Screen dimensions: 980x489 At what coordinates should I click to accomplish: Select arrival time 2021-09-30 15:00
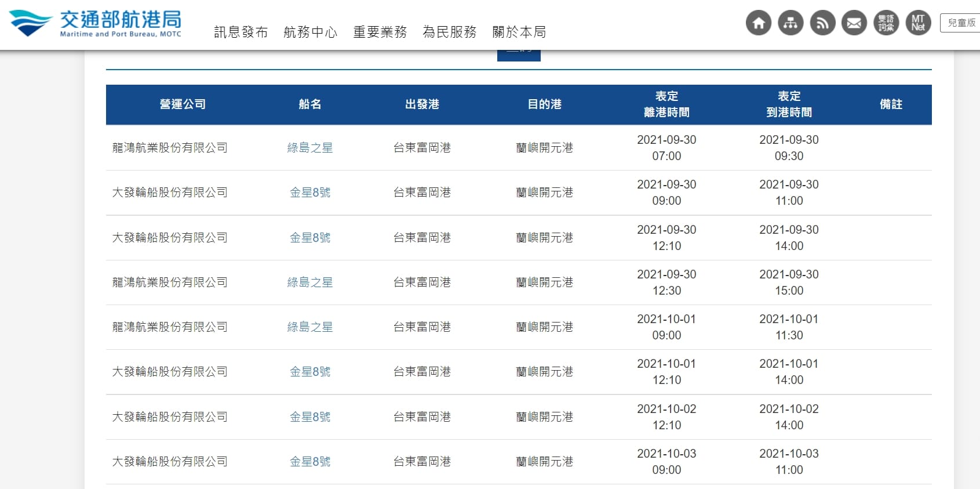coord(789,282)
